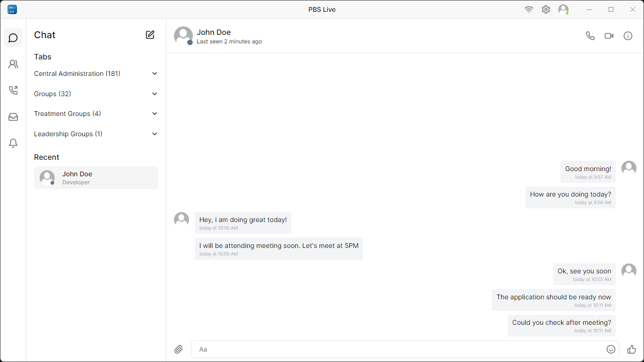This screenshot has height=362, width=644.
Task: Open call history icon in sidebar
Action: coord(13,90)
